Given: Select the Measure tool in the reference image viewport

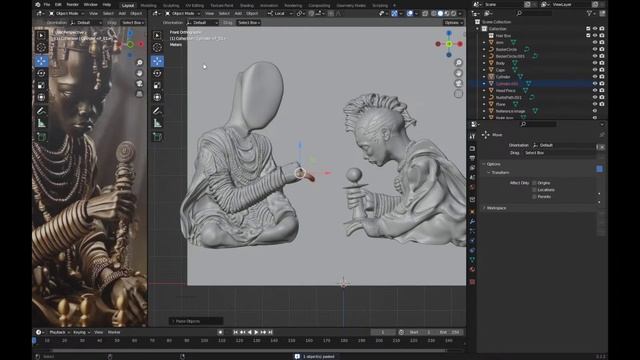Looking at the screenshot, I should click(41, 123).
